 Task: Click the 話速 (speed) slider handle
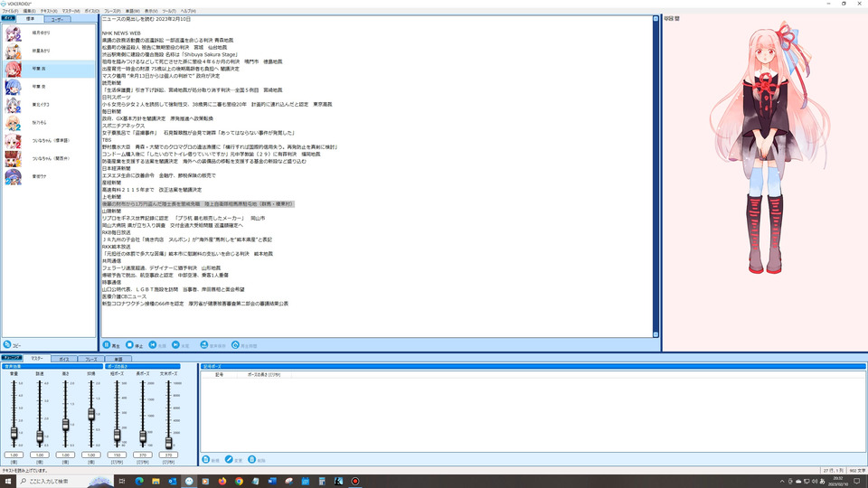click(x=40, y=436)
